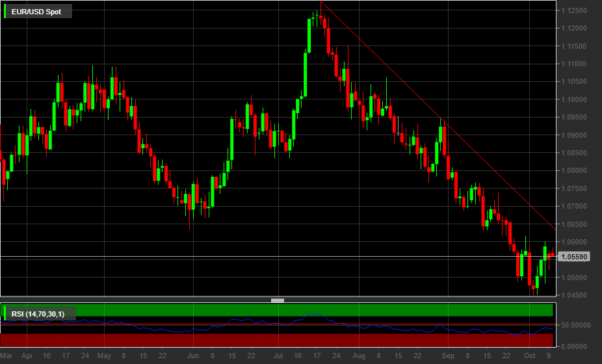Click the 1.08500 price axis label
602x364 pixels.
point(574,153)
